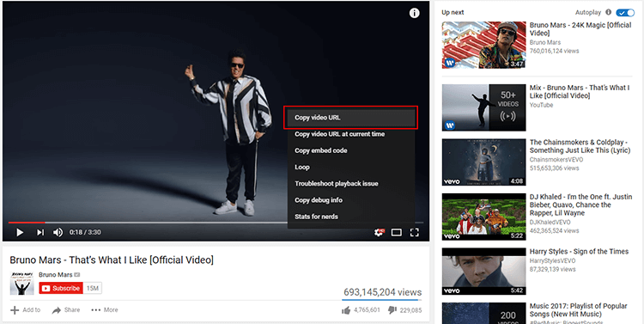
Task: Open Harry Styles - Sign of the Times title
Action: pyautogui.click(x=579, y=252)
